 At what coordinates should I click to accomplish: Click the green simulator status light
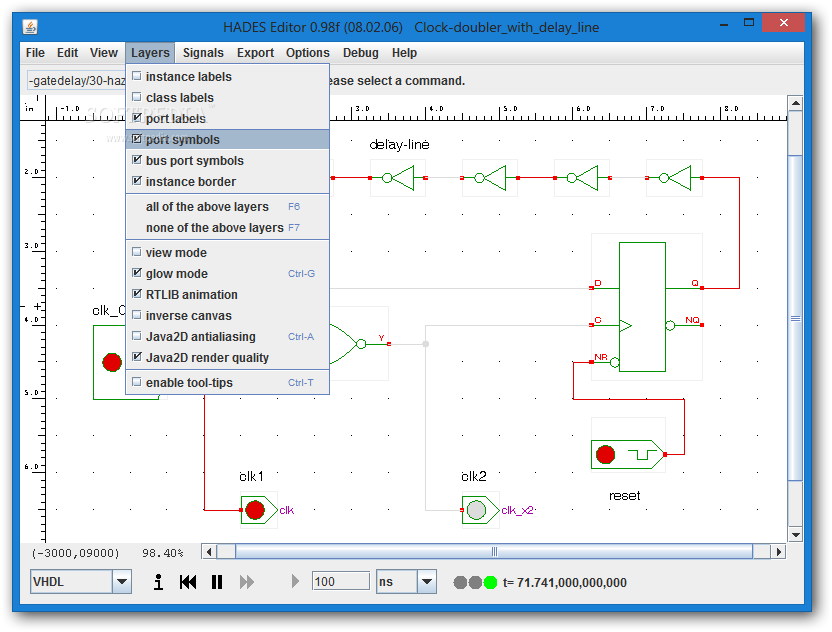click(490, 583)
